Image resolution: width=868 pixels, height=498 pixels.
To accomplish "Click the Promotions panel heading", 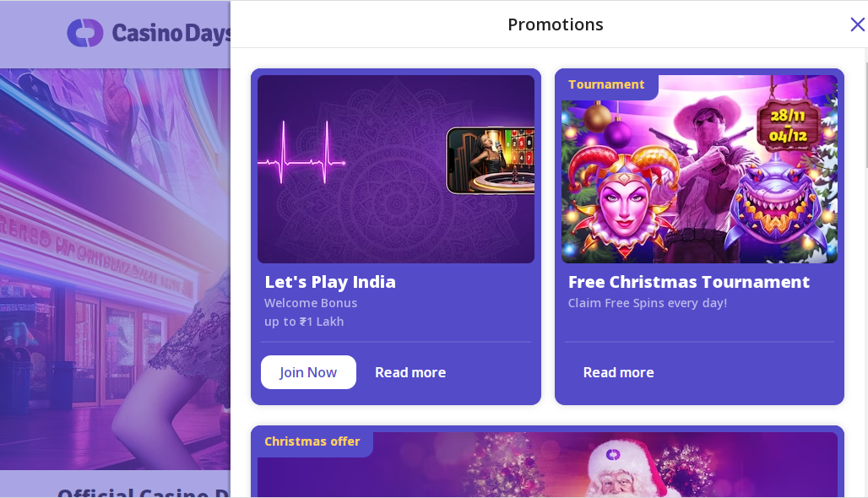I will click(x=556, y=24).
